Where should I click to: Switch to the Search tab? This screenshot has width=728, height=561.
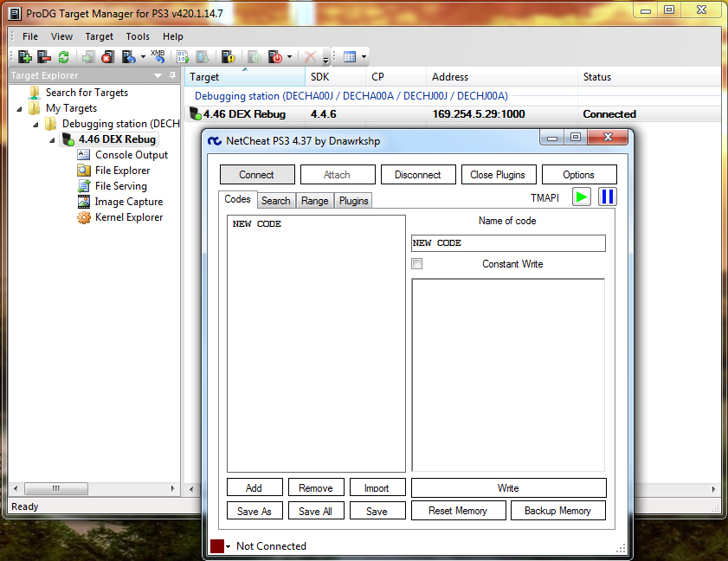tap(276, 201)
